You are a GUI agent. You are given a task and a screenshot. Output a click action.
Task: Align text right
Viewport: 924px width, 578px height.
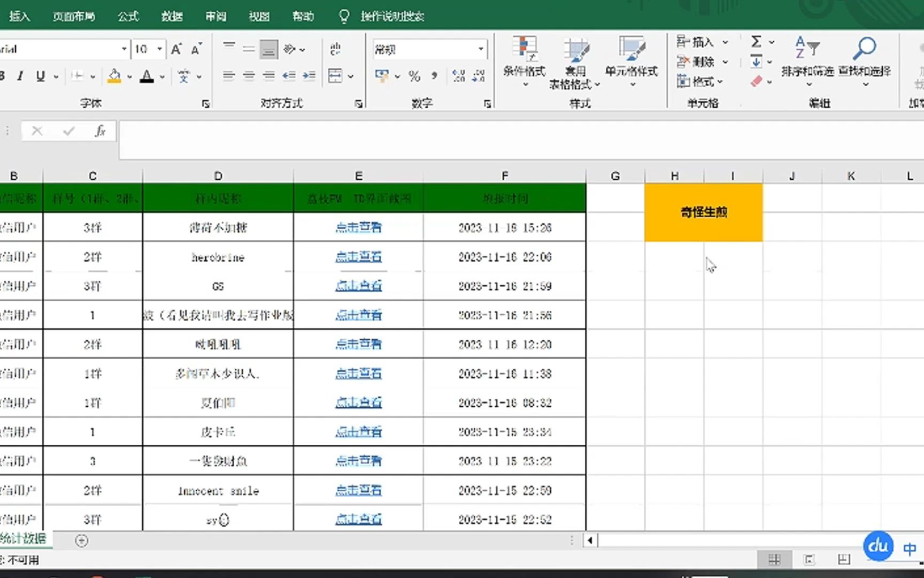(269, 76)
